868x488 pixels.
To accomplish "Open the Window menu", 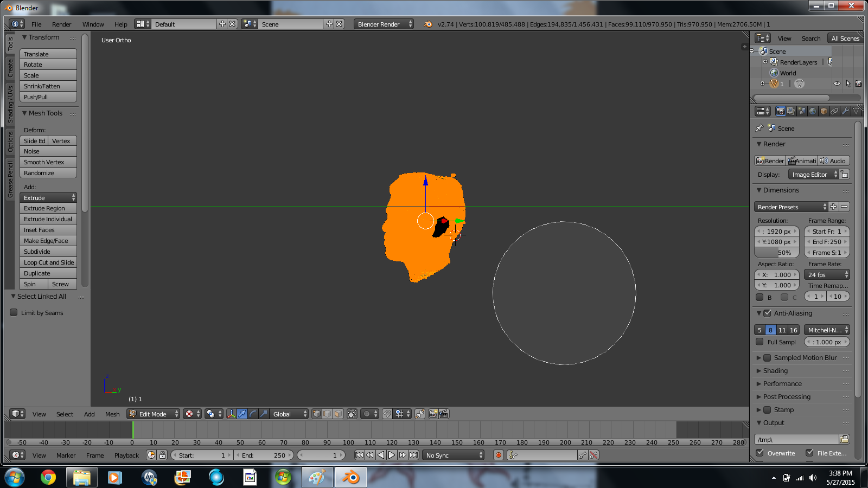I will (x=93, y=24).
